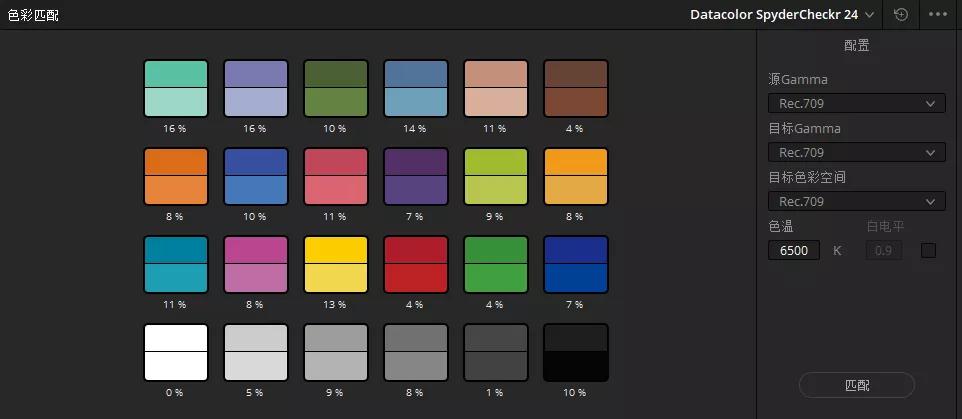Viewport: 962px width, 419px height.
Task: Select the lime green swatch labeled 9 %
Action: 496,176
